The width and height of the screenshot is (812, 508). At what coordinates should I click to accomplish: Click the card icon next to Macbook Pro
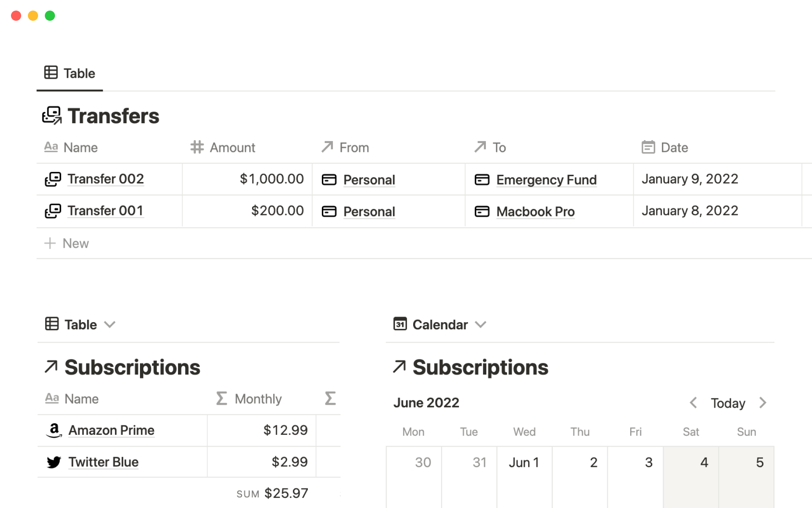[x=482, y=211]
